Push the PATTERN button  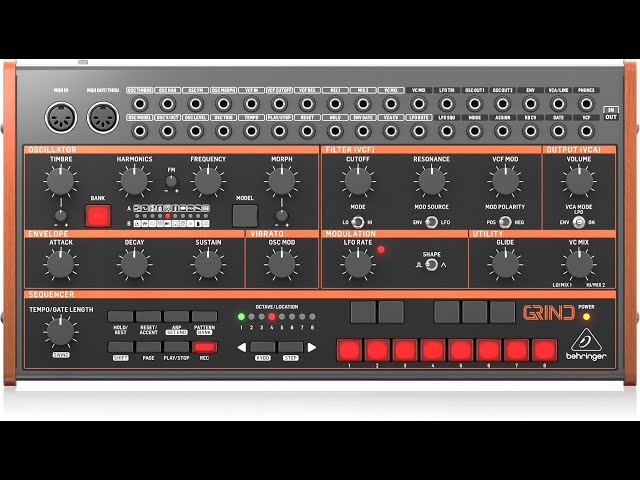[204, 316]
